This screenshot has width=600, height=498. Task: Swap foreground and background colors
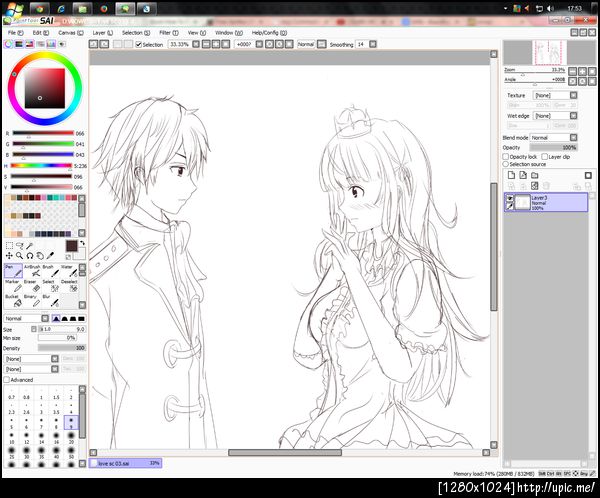(82, 243)
